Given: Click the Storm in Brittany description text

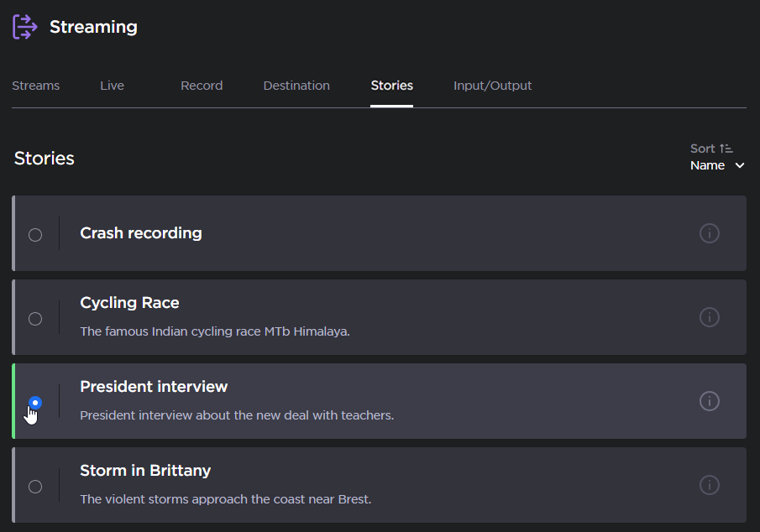Looking at the screenshot, I should tap(225, 499).
